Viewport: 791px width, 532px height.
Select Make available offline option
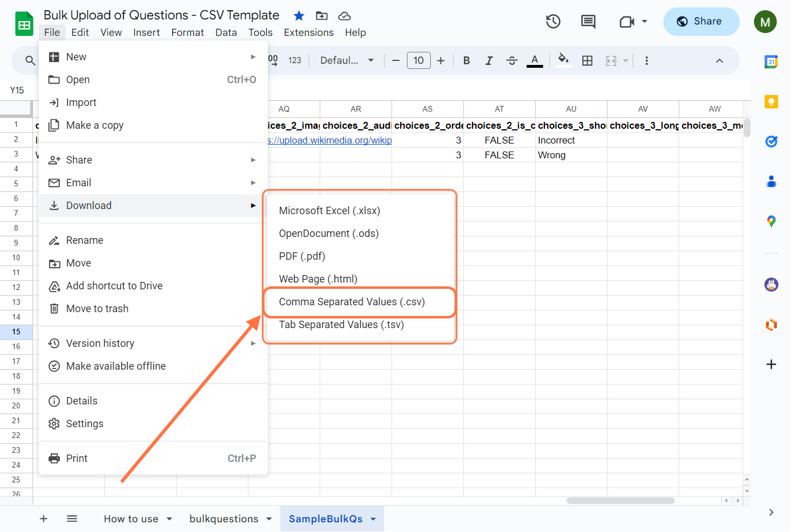116,366
